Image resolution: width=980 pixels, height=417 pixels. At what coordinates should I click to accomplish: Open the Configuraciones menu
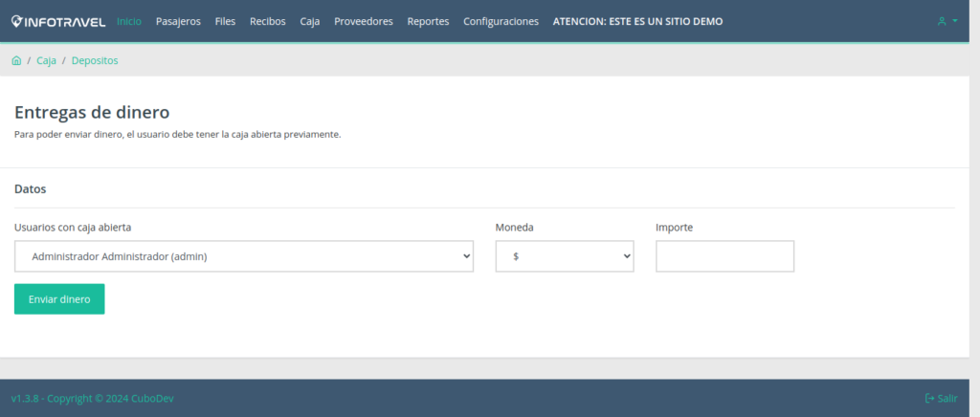pyautogui.click(x=501, y=21)
